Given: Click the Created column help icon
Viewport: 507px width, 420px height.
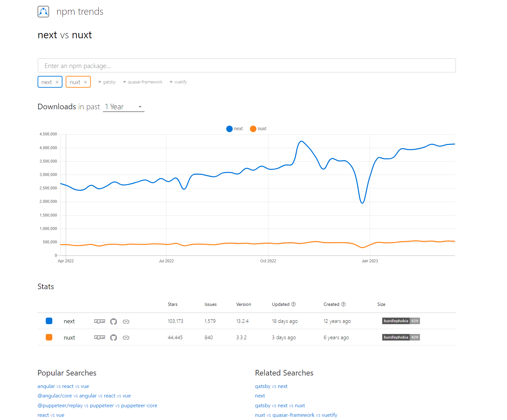Looking at the screenshot, I should 343,304.
